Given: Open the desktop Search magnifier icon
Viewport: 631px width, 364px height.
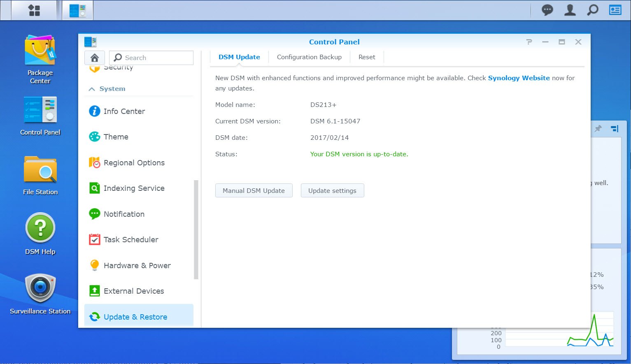Looking at the screenshot, I should [x=592, y=10].
